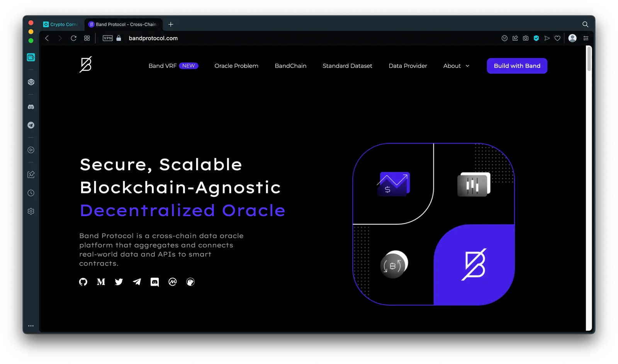
Task: Open a new tab with plus button
Action: click(171, 24)
